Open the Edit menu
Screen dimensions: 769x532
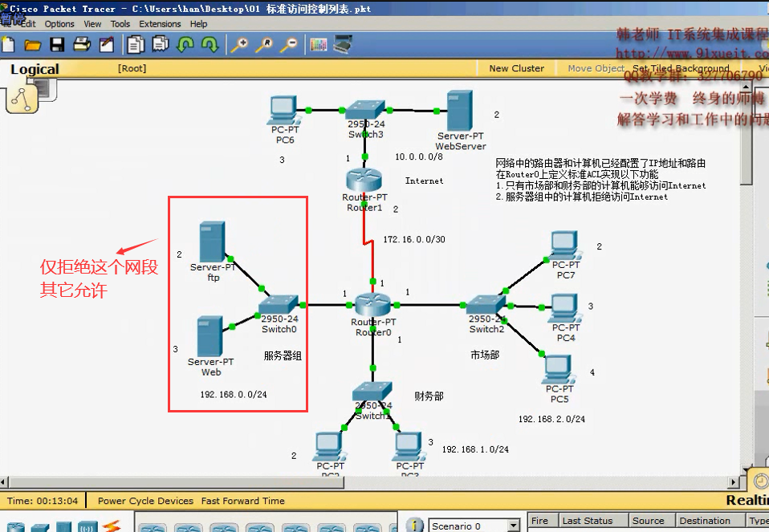pos(28,24)
